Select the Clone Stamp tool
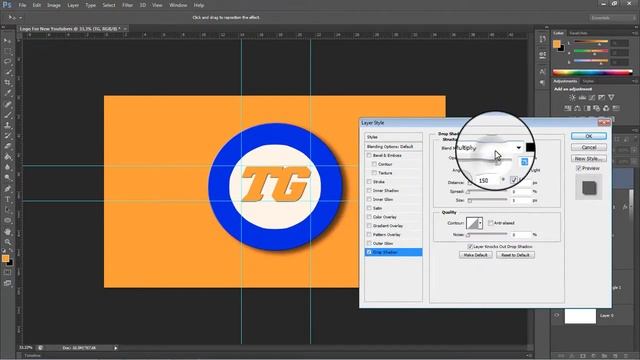 7,125
